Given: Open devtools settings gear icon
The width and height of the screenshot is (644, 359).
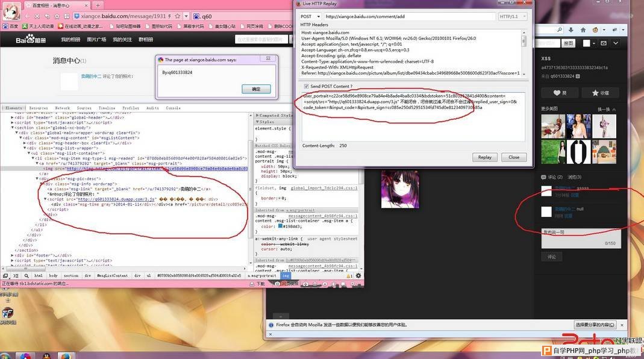Looking at the screenshot, I should point(358,276).
